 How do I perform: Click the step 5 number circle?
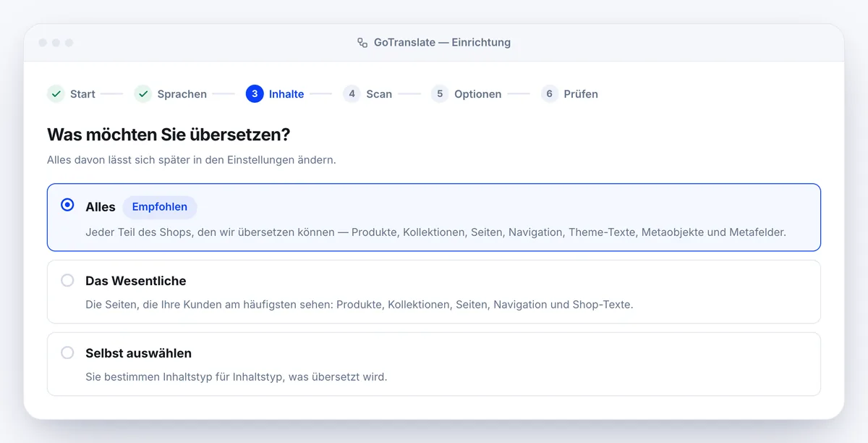[x=440, y=94]
